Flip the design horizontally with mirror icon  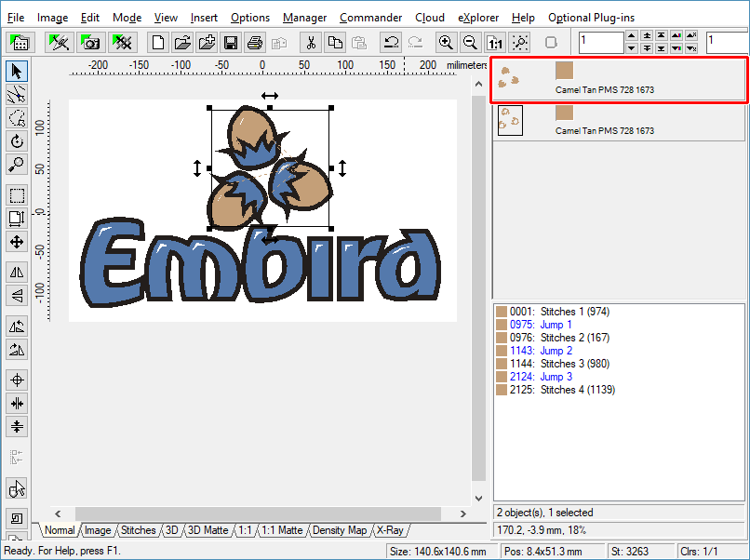[17, 273]
